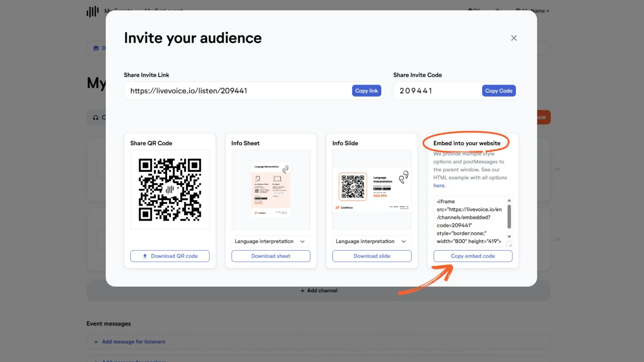
Task: Click the Info Slide preview thumbnail
Action: pos(372,190)
